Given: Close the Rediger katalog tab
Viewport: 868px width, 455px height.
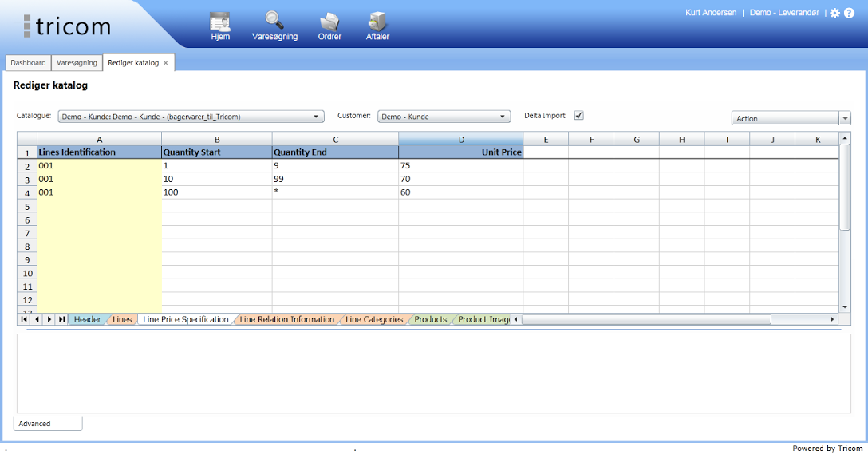Looking at the screenshot, I should click(165, 63).
